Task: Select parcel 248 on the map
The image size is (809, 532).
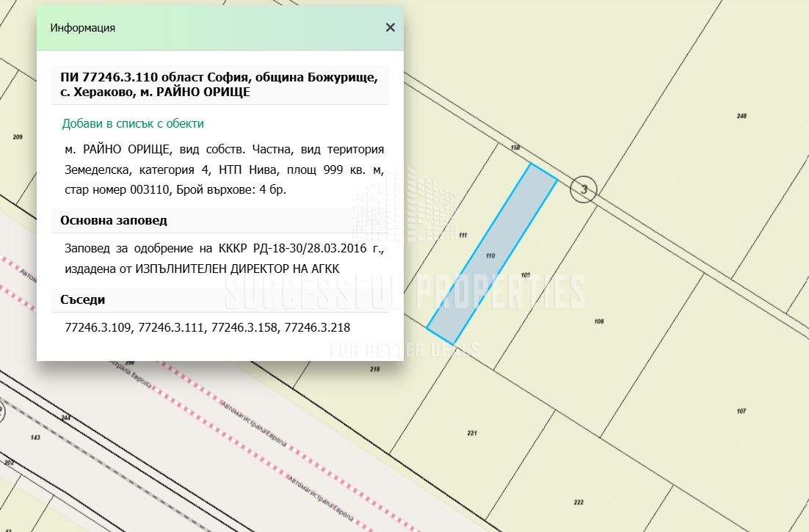Action: click(741, 117)
